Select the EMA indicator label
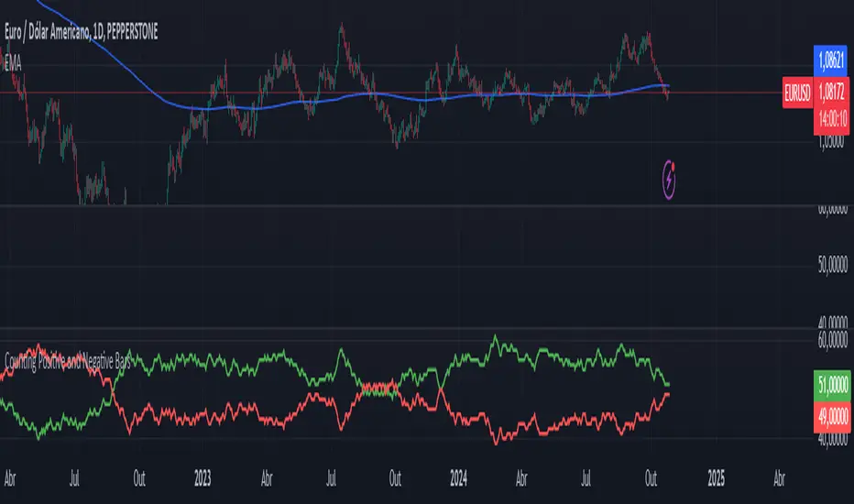 [13, 64]
